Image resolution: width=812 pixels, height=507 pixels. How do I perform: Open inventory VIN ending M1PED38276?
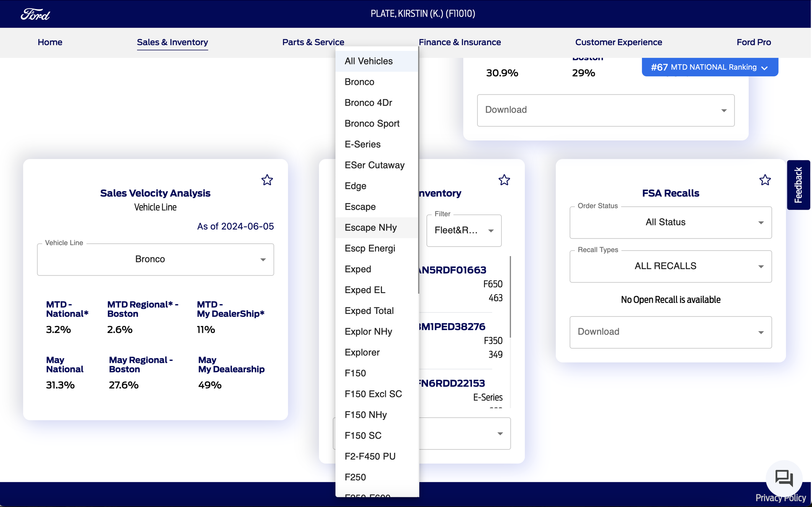coord(452,327)
